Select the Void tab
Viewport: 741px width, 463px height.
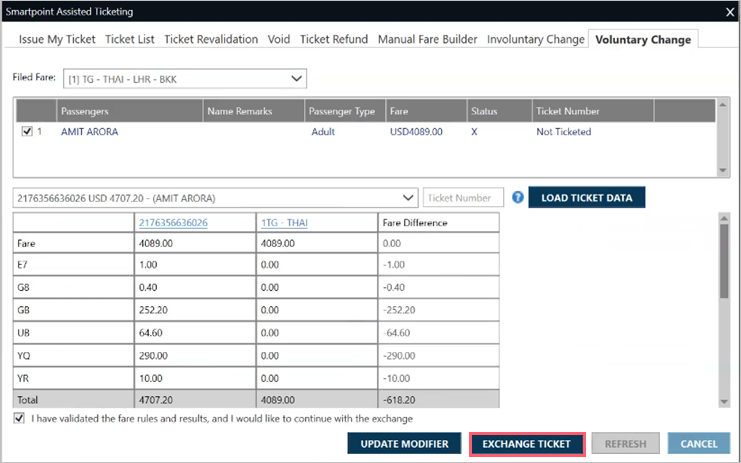(x=279, y=40)
